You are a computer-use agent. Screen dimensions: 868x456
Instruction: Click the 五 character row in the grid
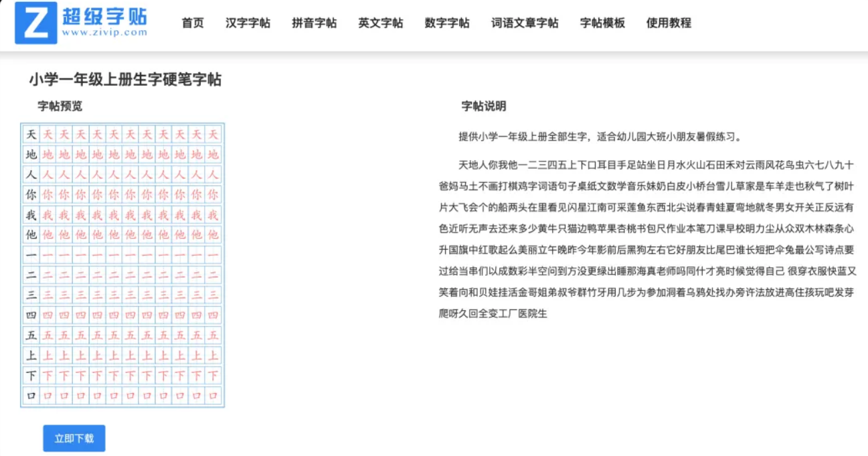[x=123, y=335]
